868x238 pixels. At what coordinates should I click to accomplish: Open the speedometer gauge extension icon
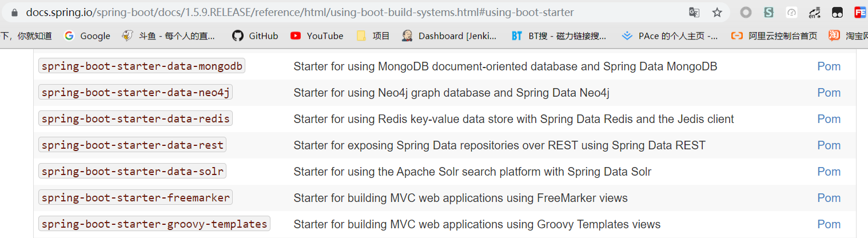pyautogui.click(x=792, y=12)
